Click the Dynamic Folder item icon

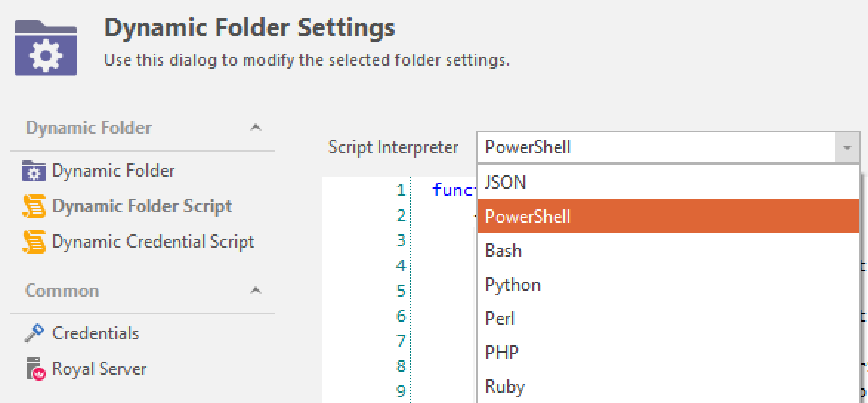34,171
